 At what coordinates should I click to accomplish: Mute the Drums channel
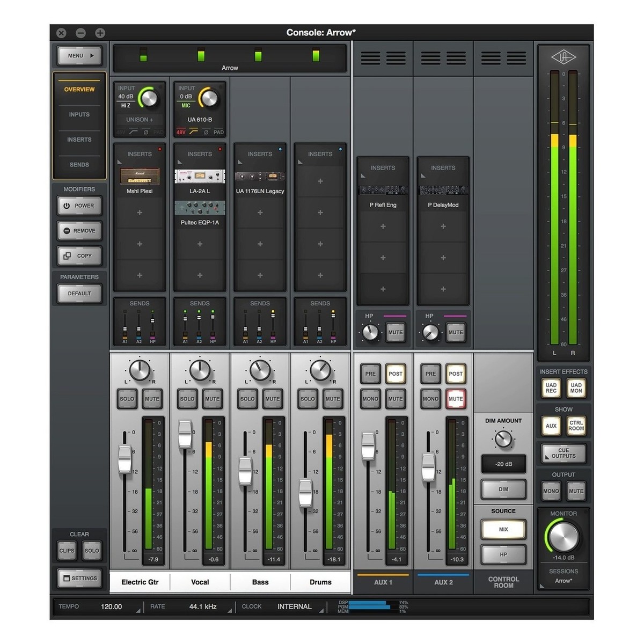[x=333, y=399]
